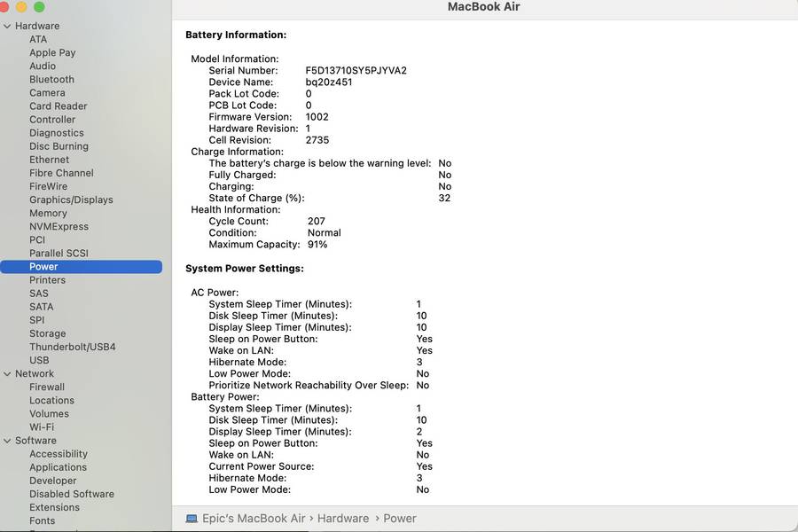
Task: Collapse the Network section disclosure chevron
Action: pyautogui.click(x=7, y=374)
